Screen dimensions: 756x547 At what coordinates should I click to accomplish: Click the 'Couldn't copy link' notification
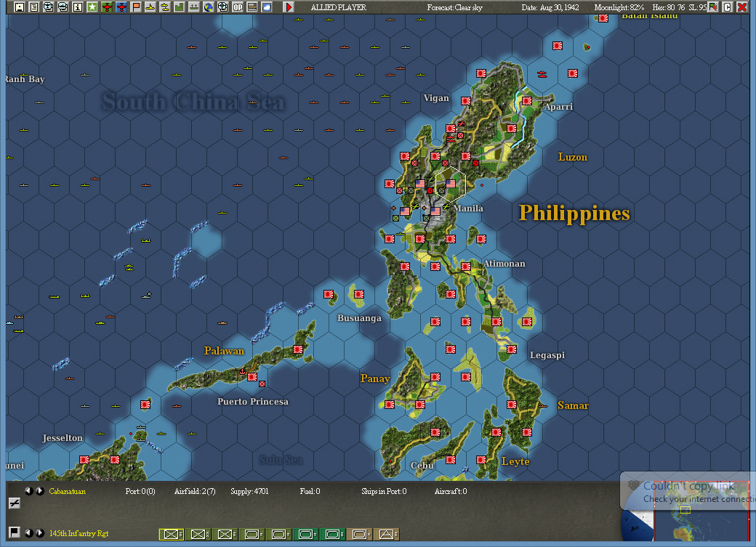pos(688,492)
